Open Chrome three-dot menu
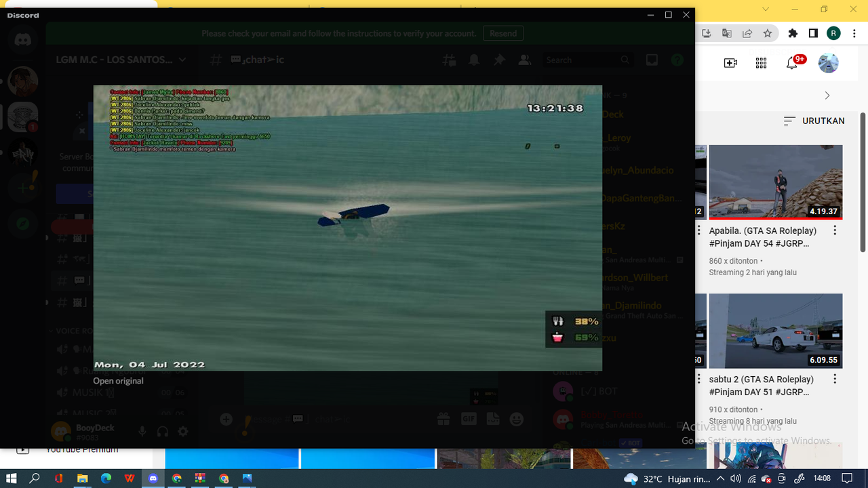 (x=854, y=33)
